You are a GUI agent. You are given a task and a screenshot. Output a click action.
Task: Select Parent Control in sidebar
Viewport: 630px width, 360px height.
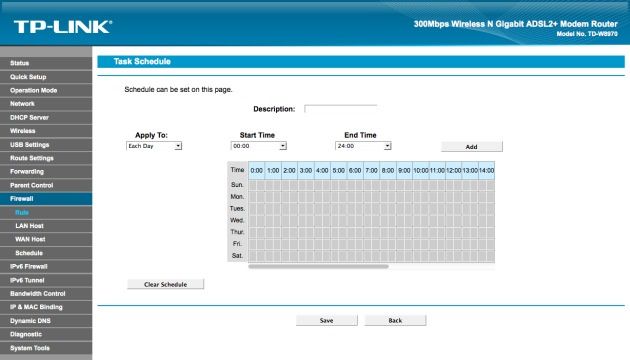(x=46, y=185)
